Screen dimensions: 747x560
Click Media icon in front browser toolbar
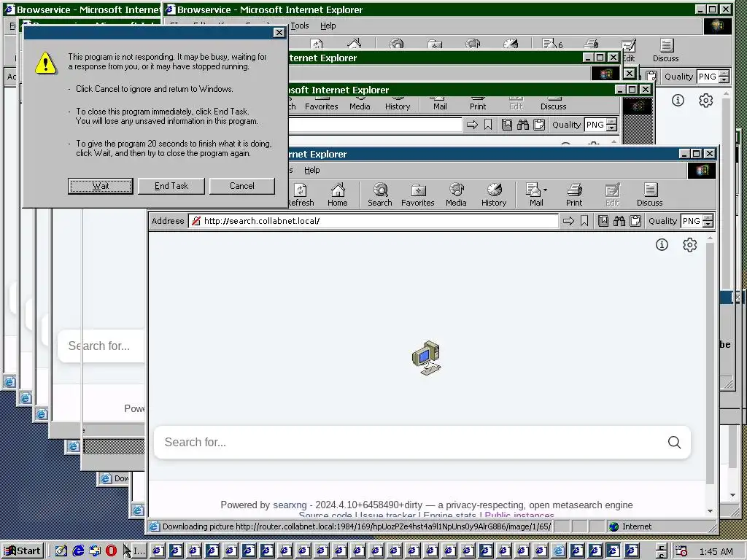[456, 195]
